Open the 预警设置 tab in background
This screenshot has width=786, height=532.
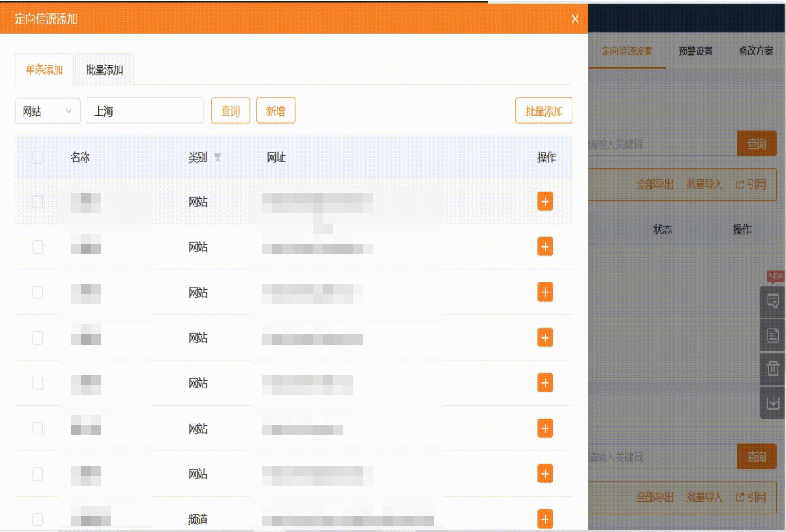[695, 51]
